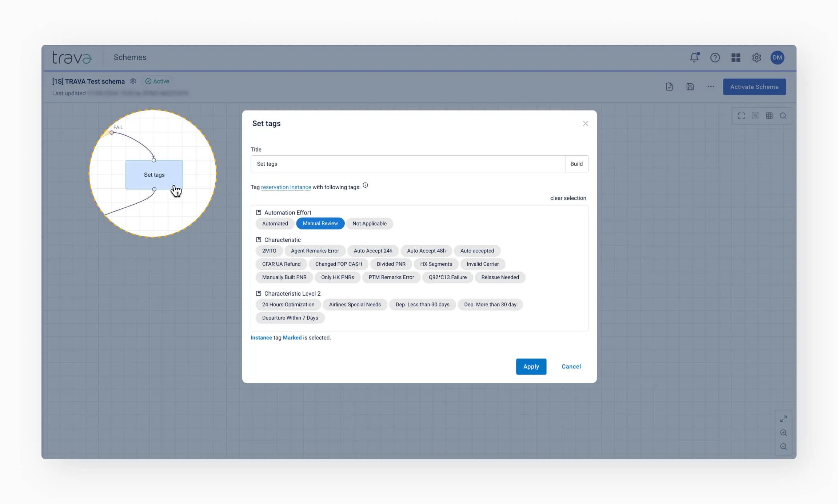Open the apps grid icon
Image resolution: width=838 pixels, height=504 pixels.
pyautogui.click(x=735, y=57)
